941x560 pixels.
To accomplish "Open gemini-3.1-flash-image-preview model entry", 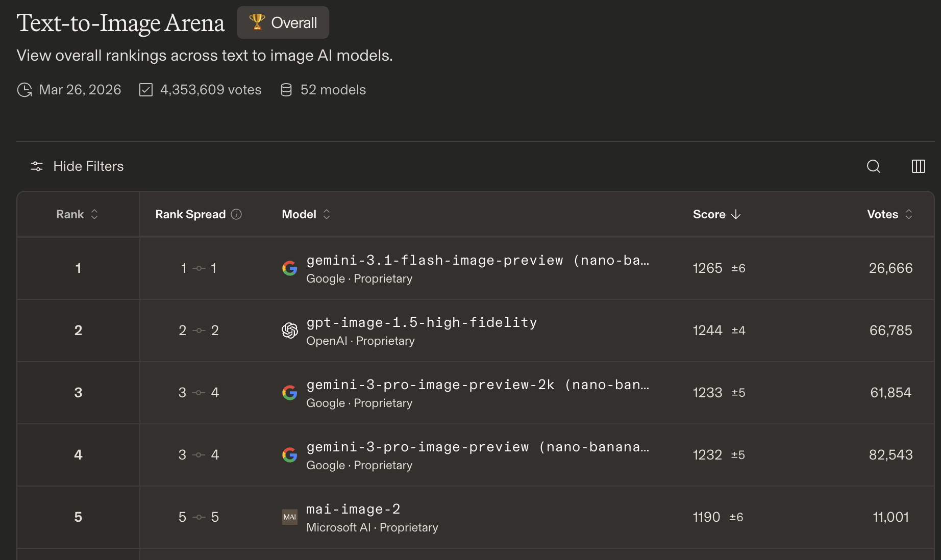I will 477,261.
